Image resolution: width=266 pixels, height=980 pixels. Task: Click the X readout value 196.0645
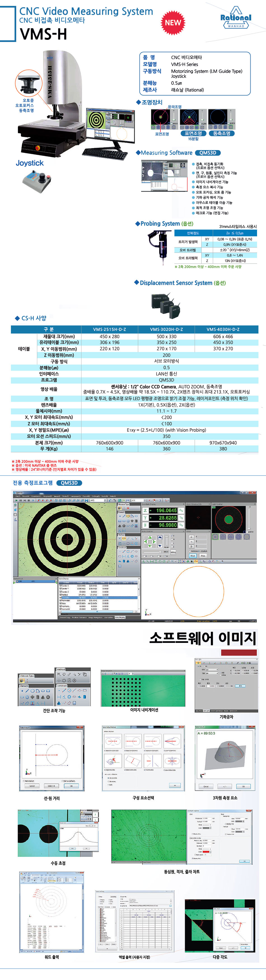coord(166,510)
